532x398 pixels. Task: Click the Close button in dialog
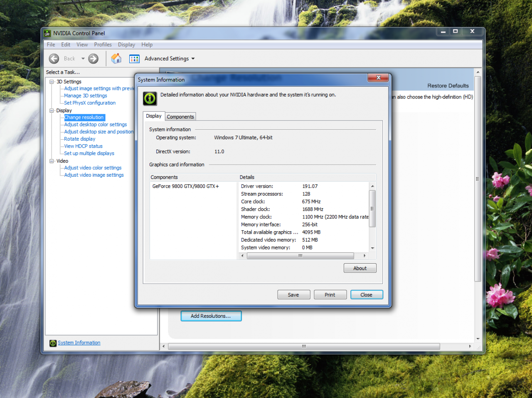pyautogui.click(x=367, y=295)
